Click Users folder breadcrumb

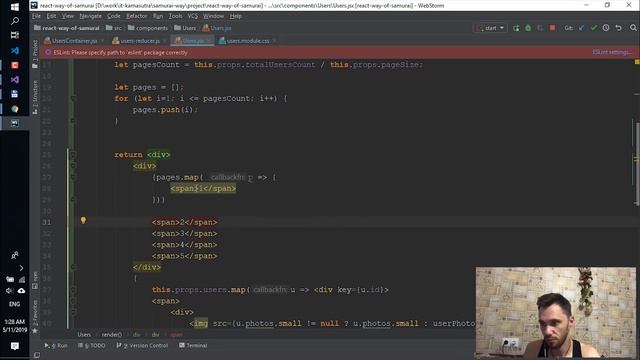(x=185, y=28)
